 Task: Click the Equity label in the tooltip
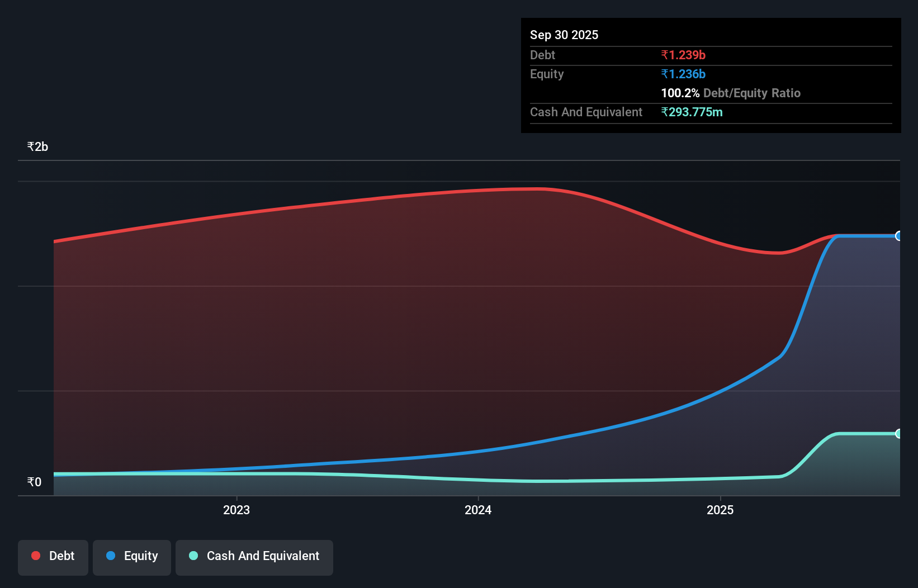[546, 74]
